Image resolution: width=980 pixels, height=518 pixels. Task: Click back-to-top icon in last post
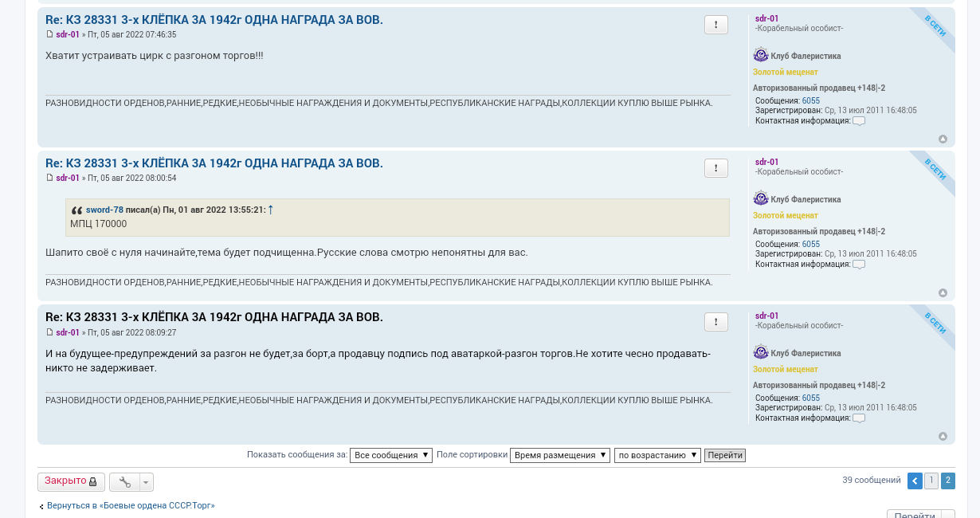pyautogui.click(x=943, y=437)
